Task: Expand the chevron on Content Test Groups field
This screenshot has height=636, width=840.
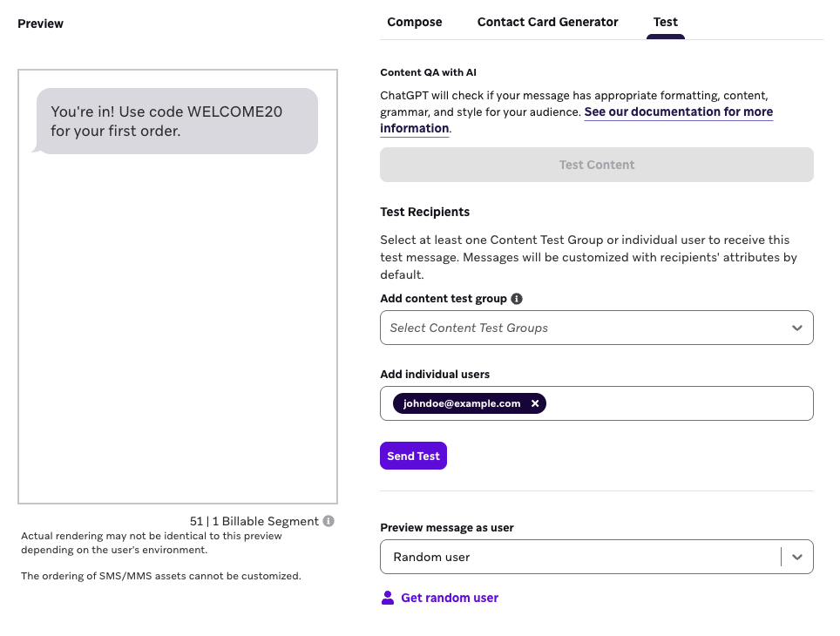Action: pyautogui.click(x=797, y=328)
